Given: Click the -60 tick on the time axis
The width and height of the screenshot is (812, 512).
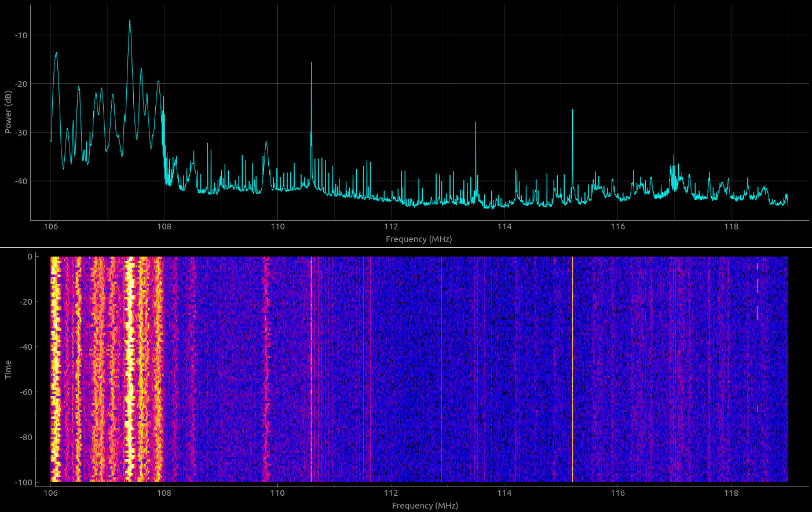Looking at the screenshot, I should [25, 392].
